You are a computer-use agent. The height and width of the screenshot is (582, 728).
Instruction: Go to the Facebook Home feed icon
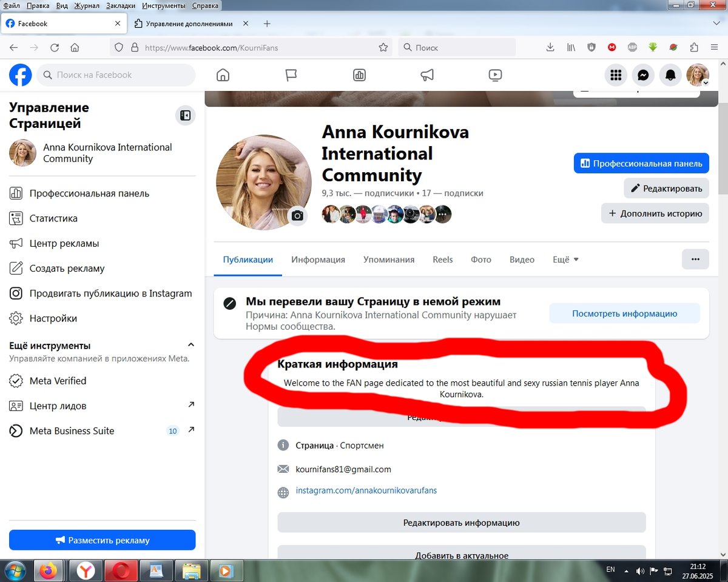223,75
